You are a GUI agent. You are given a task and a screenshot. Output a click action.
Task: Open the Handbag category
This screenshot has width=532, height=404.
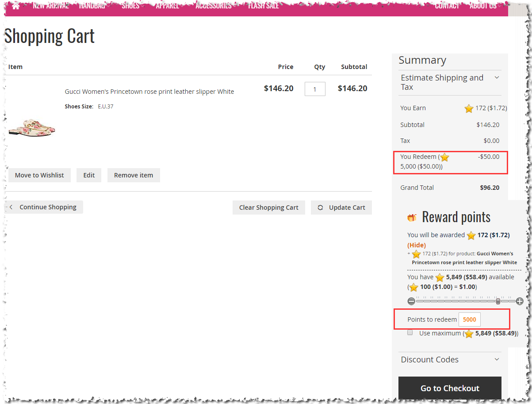pyautogui.click(x=92, y=5)
